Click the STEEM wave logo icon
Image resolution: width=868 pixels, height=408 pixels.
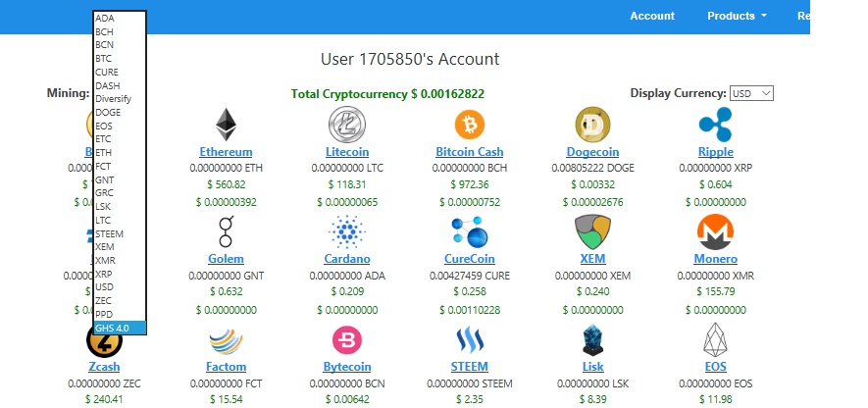(x=470, y=340)
